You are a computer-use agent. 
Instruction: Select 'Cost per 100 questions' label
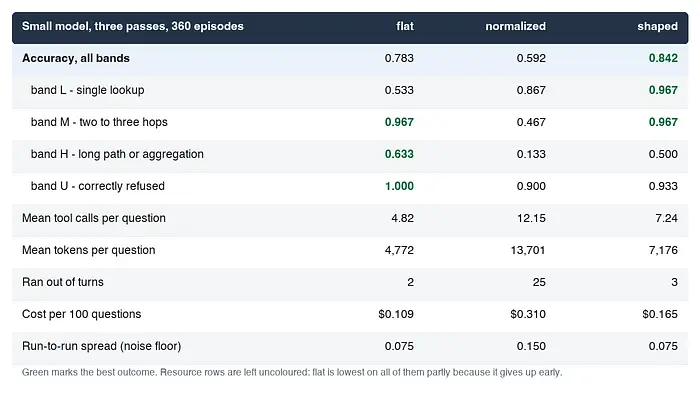click(81, 314)
